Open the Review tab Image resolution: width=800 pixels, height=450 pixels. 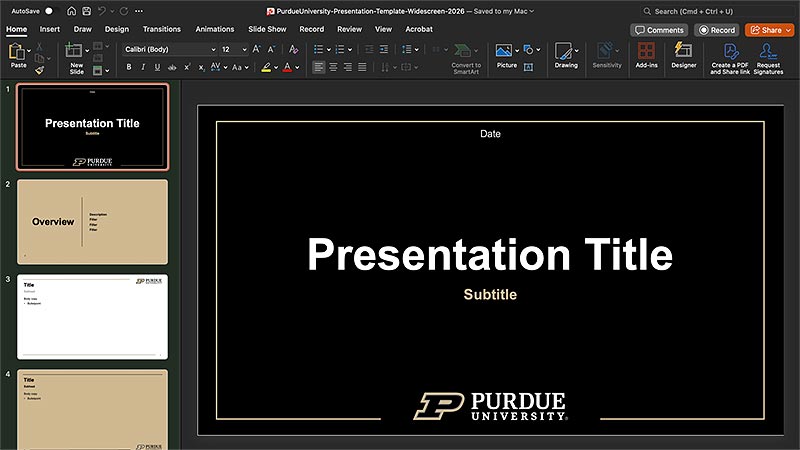pyautogui.click(x=349, y=29)
